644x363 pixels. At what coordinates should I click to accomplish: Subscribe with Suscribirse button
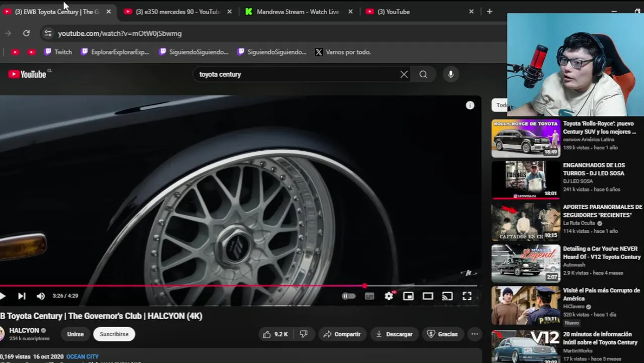114,334
